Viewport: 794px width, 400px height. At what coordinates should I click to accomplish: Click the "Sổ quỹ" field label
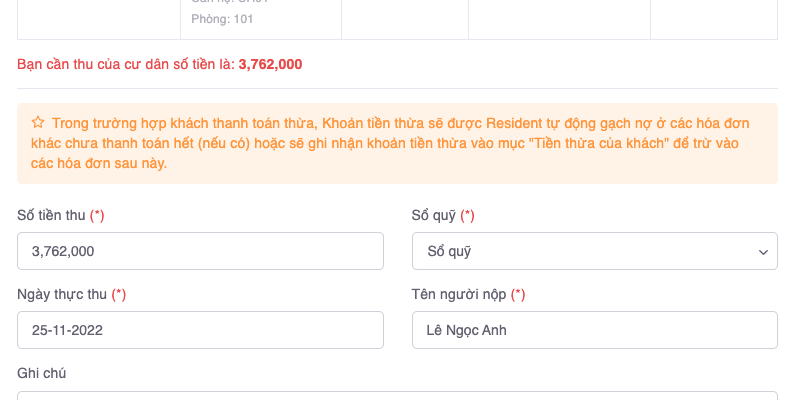point(434,215)
